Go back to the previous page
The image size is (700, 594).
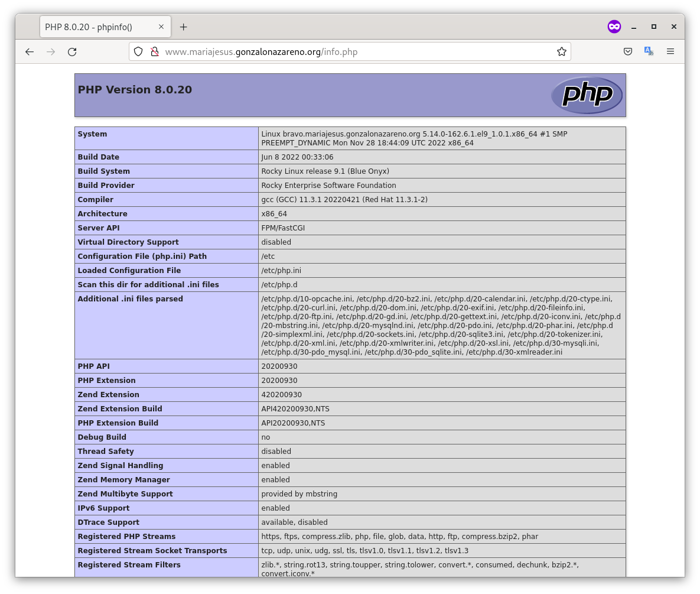pos(30,52)
